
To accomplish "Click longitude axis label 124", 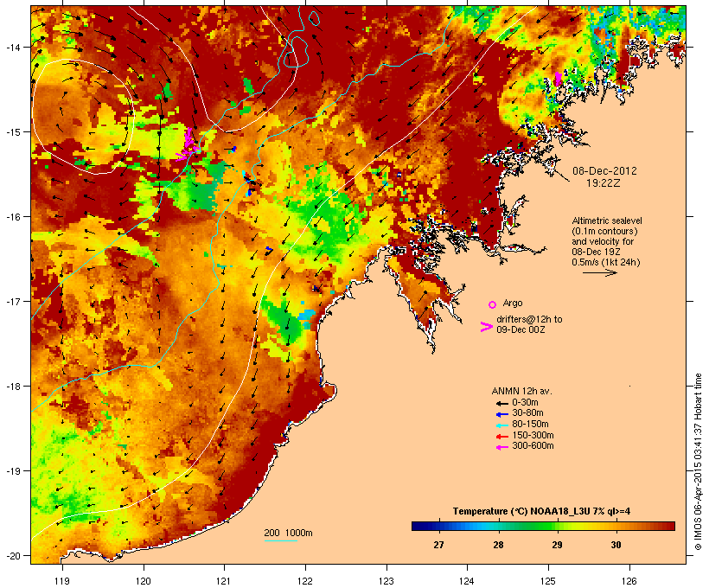I will tap(467, 581).
